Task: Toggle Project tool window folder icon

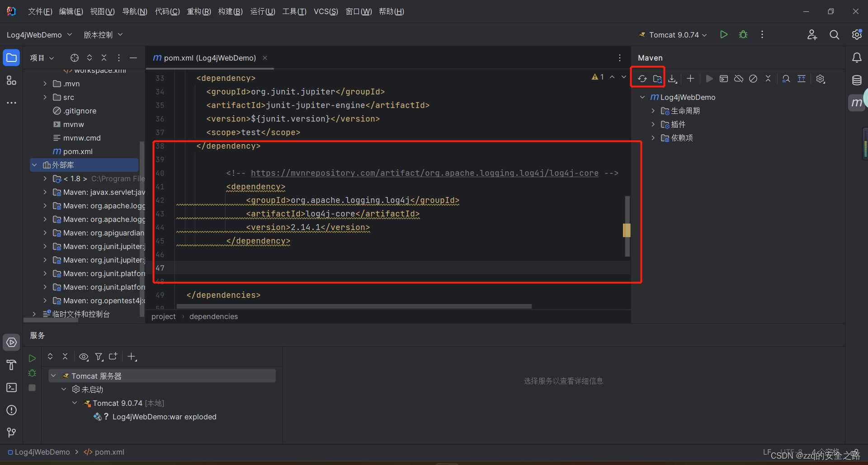Action: [x=11, y=57]
